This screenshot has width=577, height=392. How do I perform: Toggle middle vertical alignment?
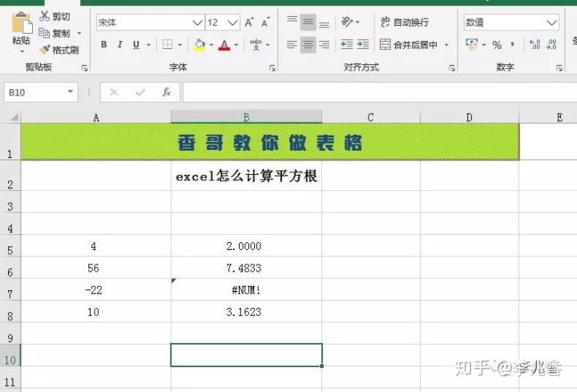pyautogui.click(x=308, y=22)
